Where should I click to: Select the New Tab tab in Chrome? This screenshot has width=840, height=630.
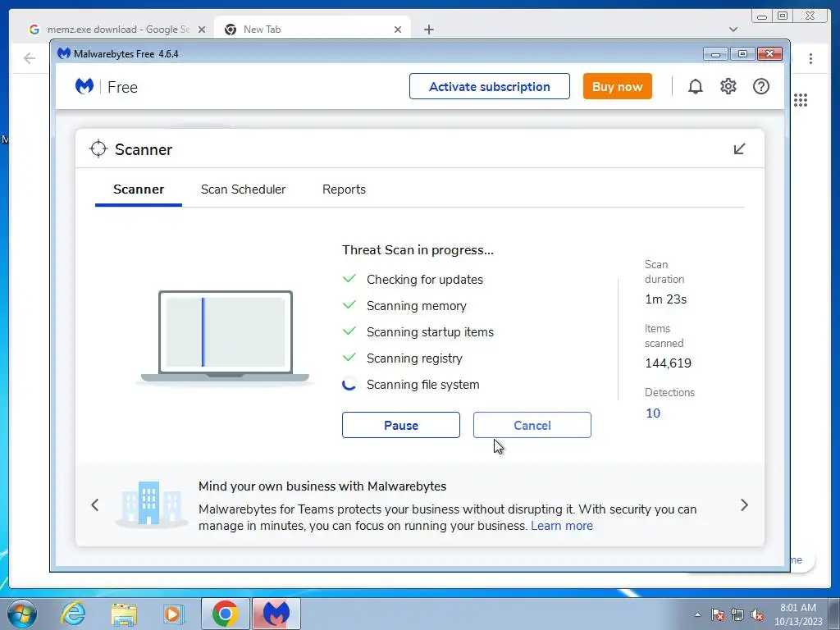pyautogui.click(x=313, y=29)
